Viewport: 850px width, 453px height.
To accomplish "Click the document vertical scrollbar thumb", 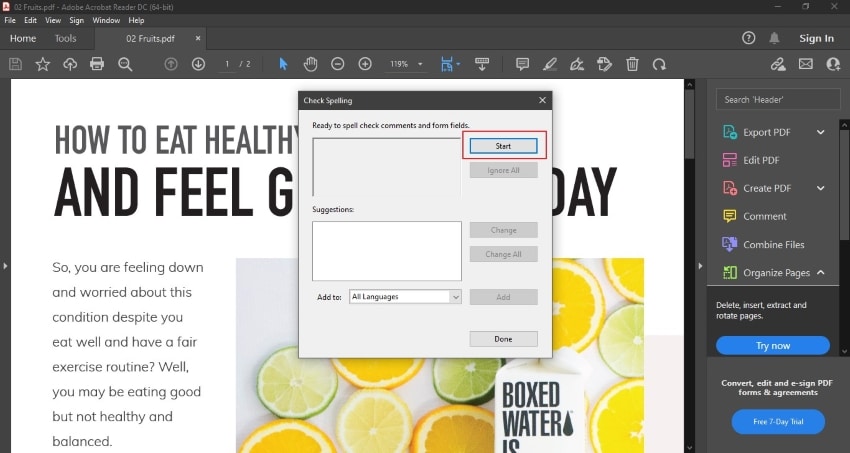I will [690, 124].
